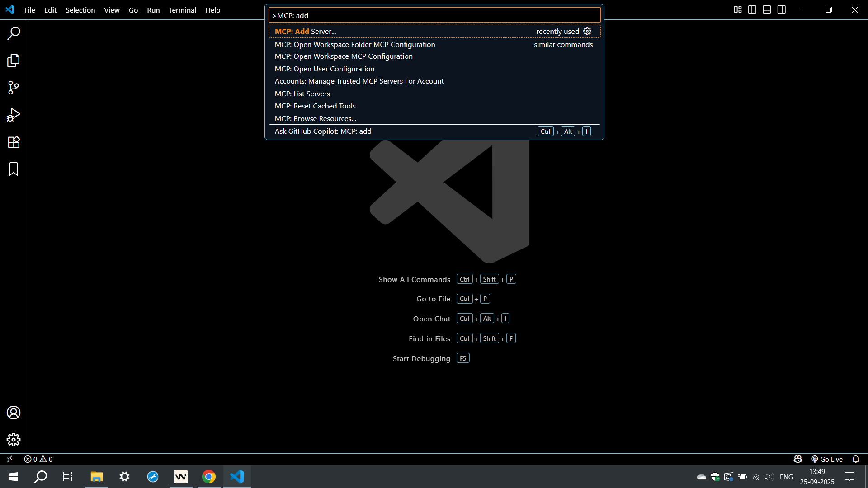
Task: Open the Source Control view
Action: [14, 88]
